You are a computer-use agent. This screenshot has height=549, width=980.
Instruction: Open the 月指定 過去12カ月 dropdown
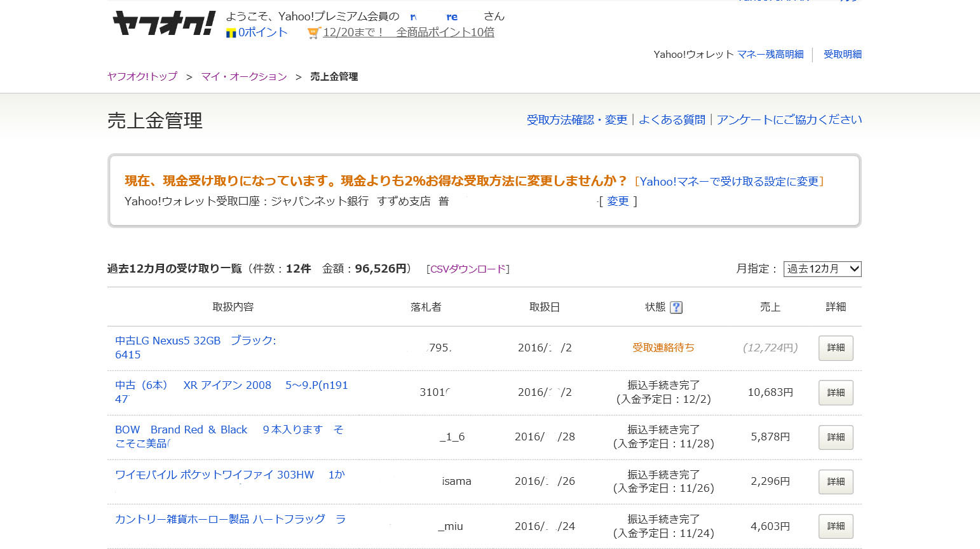(822, 269)
